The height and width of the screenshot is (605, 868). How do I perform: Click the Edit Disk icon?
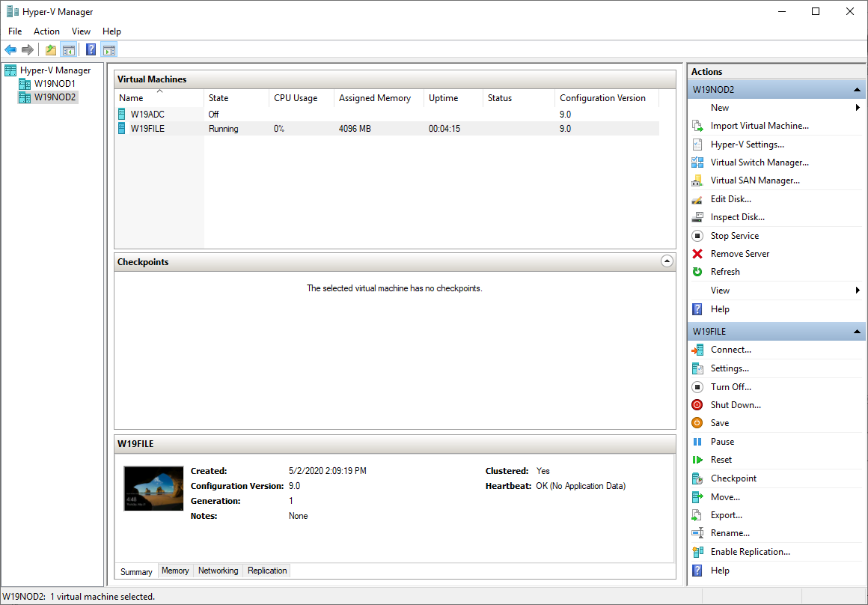tap(697, 199)
